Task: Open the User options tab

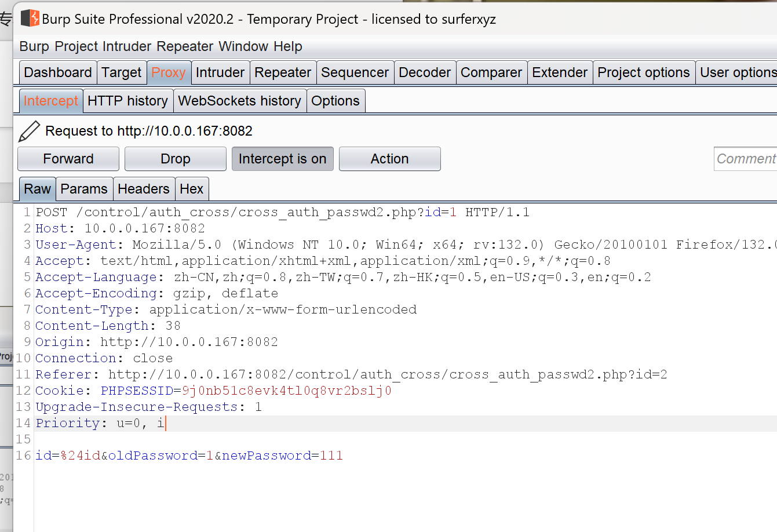Action: click(737, 72)
